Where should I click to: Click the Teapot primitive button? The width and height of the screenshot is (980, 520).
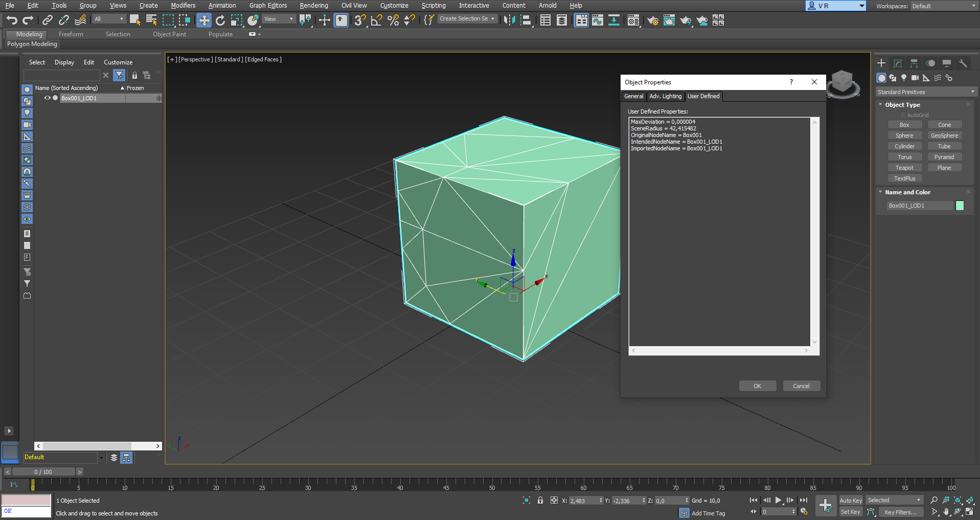[904, 168]
